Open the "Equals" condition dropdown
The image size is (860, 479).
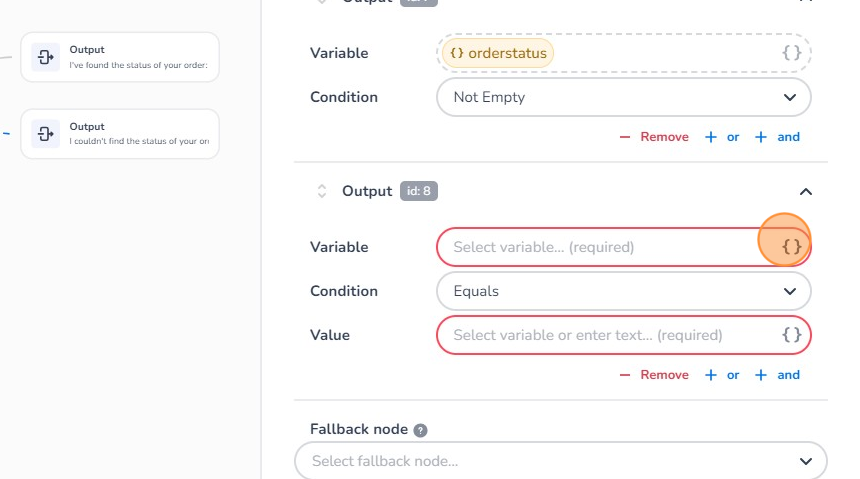pos(623,291)
